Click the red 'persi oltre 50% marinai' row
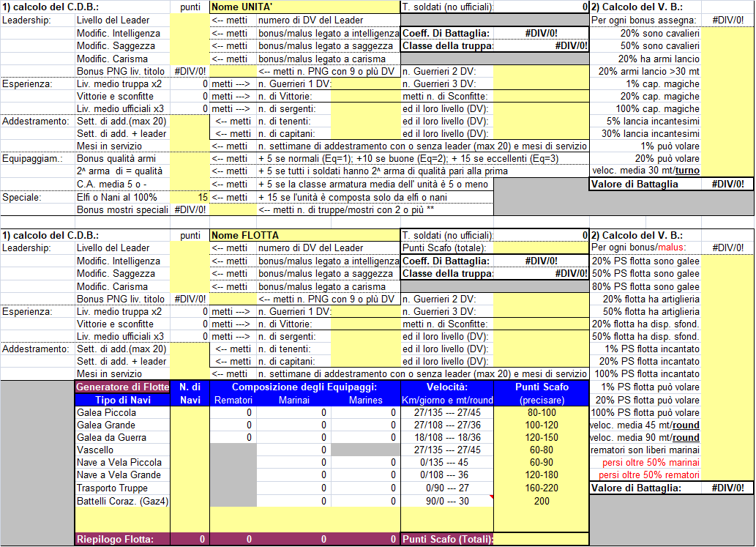The image size is (756, 547). (x=645, y=463)
